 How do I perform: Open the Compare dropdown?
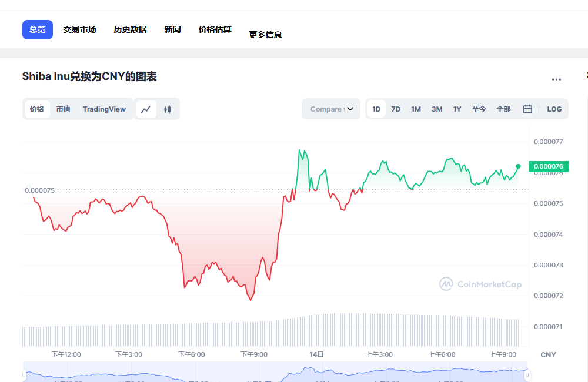pyautogui.click(x=330, y=109)
